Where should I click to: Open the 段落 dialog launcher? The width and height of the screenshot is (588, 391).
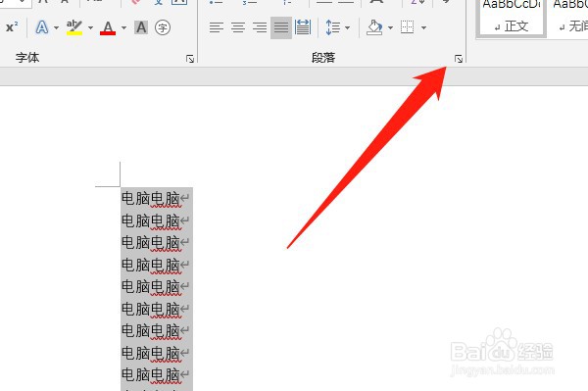(x=459, y=59)
